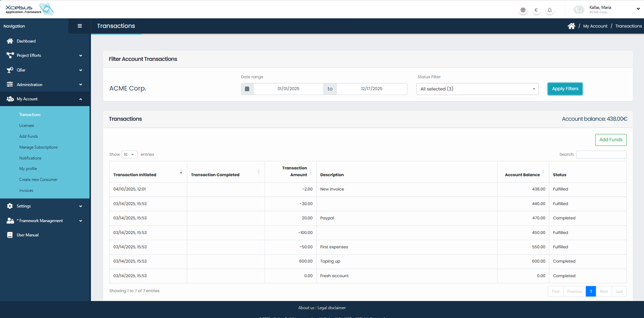Image resolution: width=644 pixels, height=318 pixels.
Task: Select Manage Subscriptions in sidebar
Action: coord(38,147)
